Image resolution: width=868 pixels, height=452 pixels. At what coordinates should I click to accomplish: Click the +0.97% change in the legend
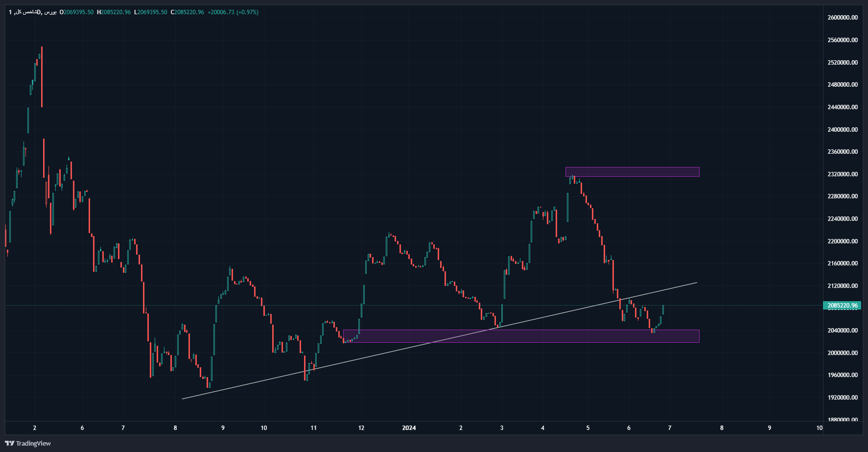[247, 12]
